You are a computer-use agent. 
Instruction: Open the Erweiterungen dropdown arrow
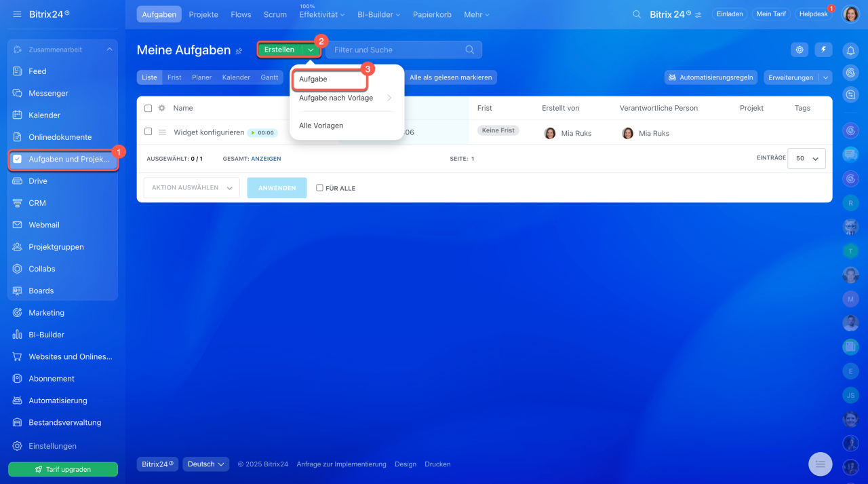(825, 77)
